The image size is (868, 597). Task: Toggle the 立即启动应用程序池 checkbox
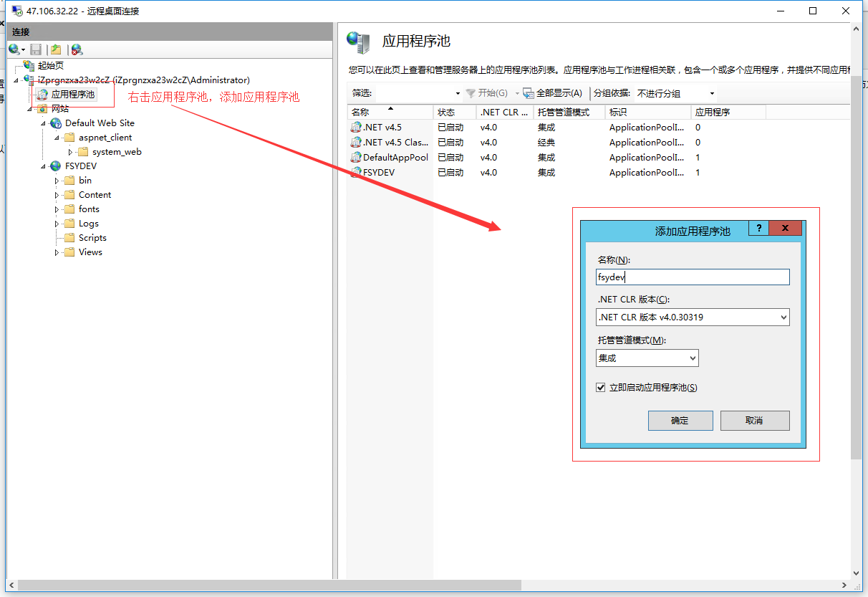(600, 387)
